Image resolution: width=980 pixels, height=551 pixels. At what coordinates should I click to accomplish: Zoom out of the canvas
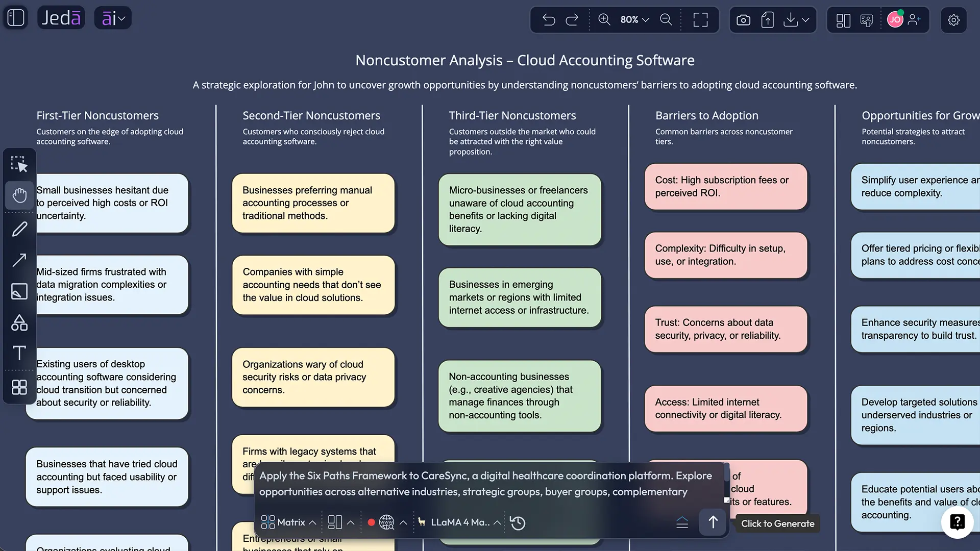point(666,19)
